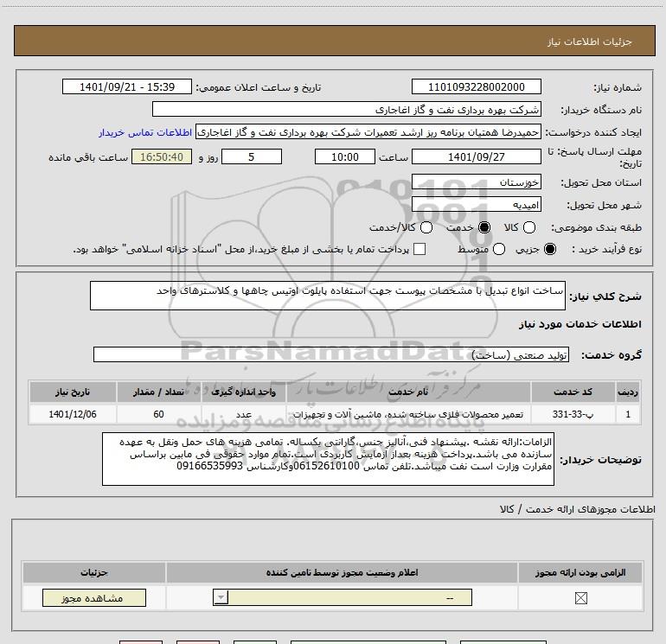Click the اطلاعات خدمات مورد نیاز heading
Screen dimensions: 666x644
[580, 324]
